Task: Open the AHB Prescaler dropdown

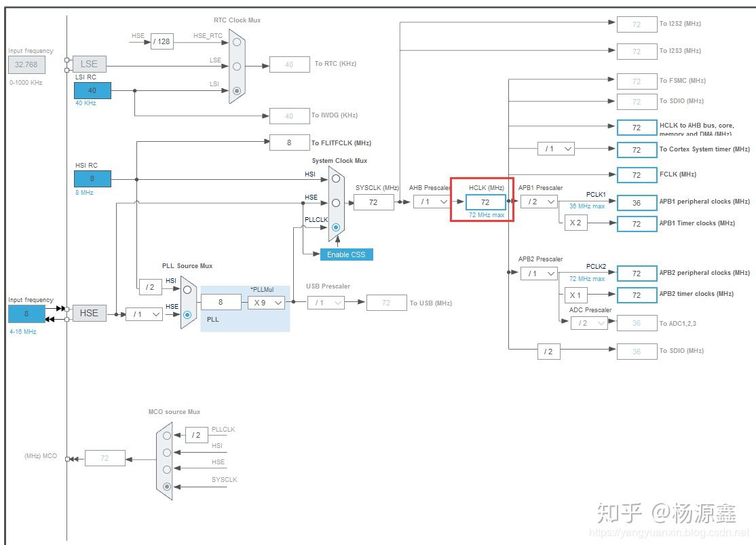Action: tap(432, 202)
